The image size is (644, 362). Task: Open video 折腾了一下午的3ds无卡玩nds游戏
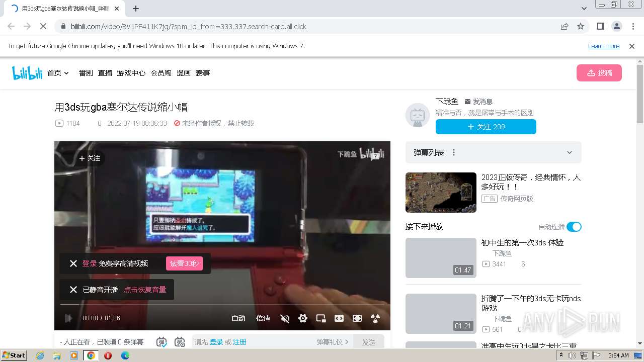click(x=531, y=303)
